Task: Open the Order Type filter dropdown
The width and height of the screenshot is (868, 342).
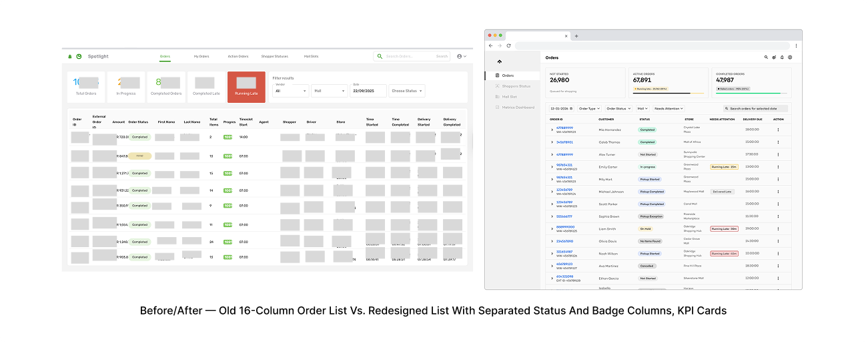Action: pos(589,108)
